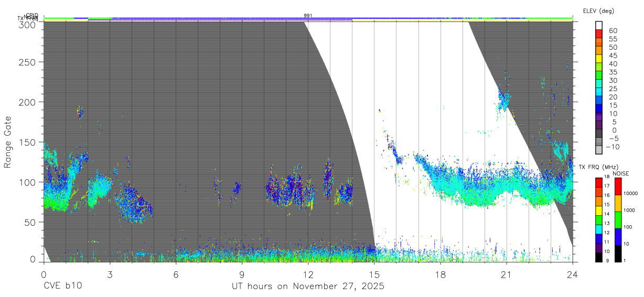Image resolution: width=644 pixels, height=297 pixels.
Task: Click the 25 label on the ELEV scale
Action: 613,89
